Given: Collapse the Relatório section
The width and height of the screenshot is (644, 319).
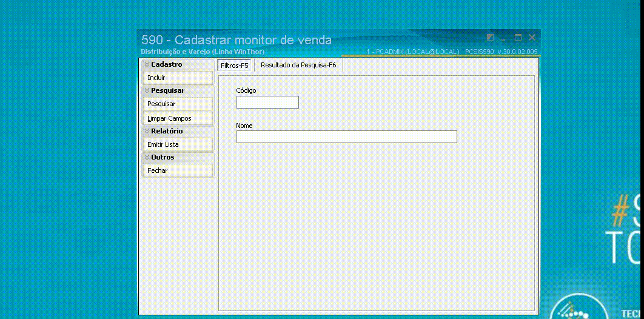Looking at the screenshot, I should coord(178,131).
